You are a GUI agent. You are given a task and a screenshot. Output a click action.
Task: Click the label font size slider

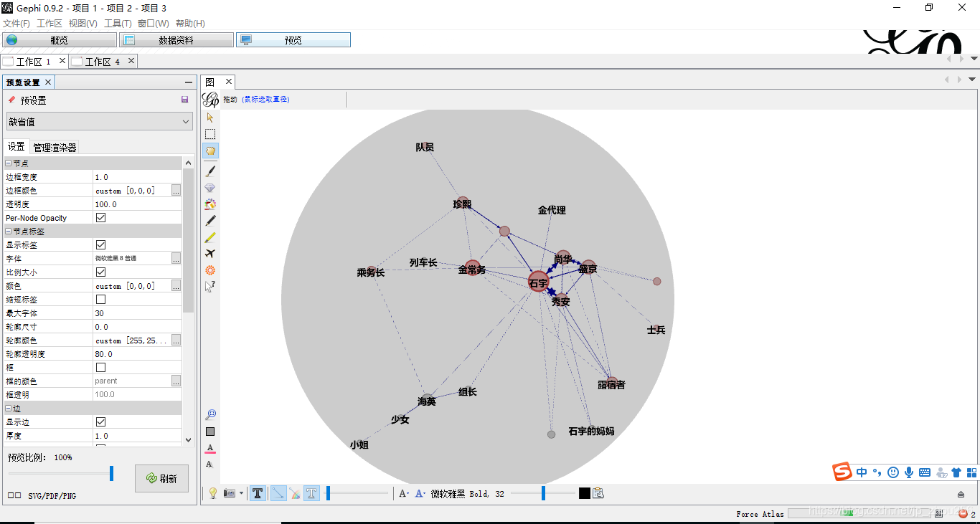tap(542, 493)
